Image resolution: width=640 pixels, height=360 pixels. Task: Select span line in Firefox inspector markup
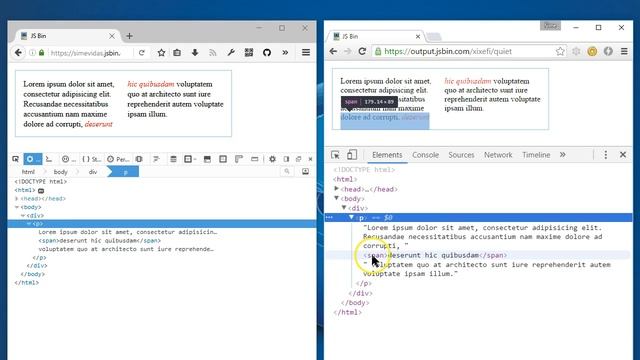tap(100, 240)
